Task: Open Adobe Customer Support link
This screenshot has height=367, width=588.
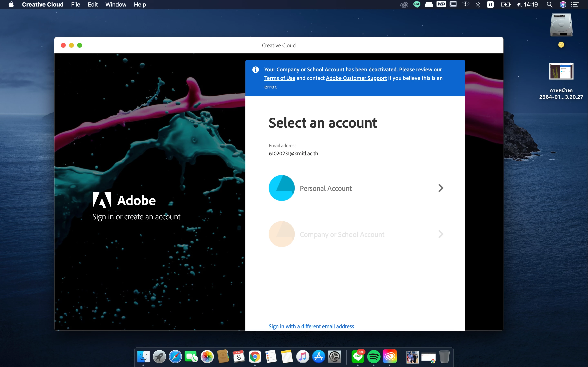Action: tap(356, 78)
